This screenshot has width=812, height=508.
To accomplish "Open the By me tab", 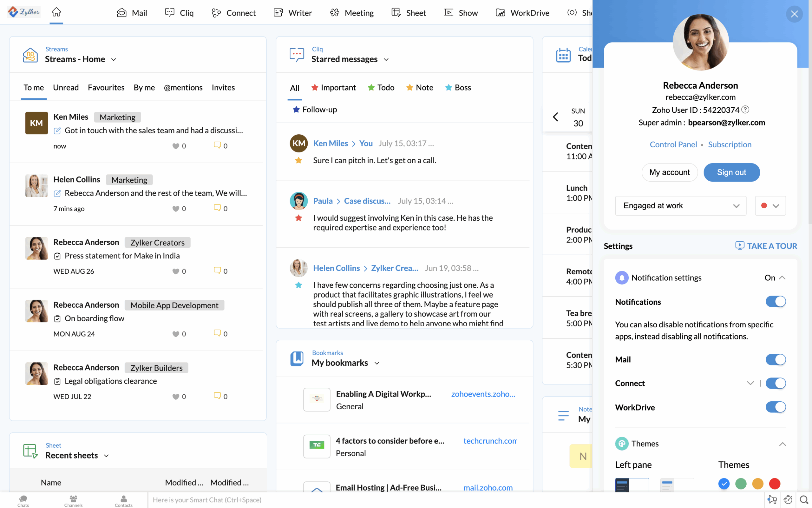I will point(144,88).
